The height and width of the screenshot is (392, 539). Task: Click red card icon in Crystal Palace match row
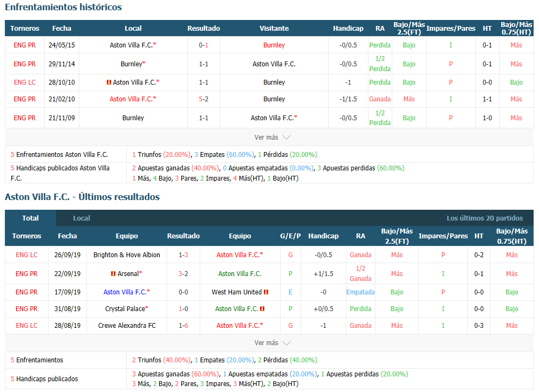[262, 309]
